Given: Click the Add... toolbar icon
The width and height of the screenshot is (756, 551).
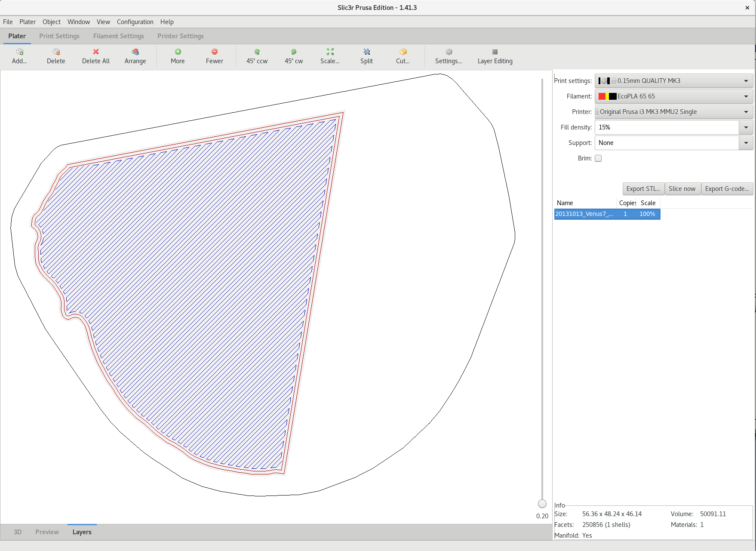Looking at the screenshot, I should [19, 52].
